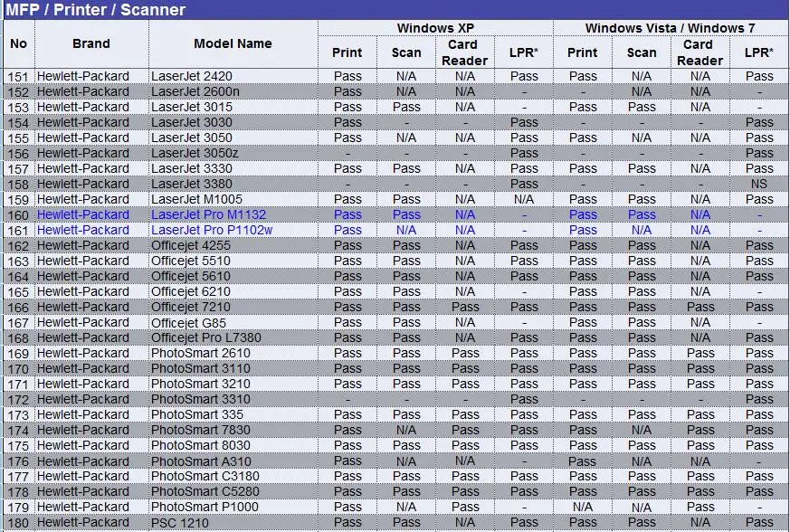
Task: Click the NS value in LaserJet 3380 row
Action: pyautogui.click(x=758, y=184)
